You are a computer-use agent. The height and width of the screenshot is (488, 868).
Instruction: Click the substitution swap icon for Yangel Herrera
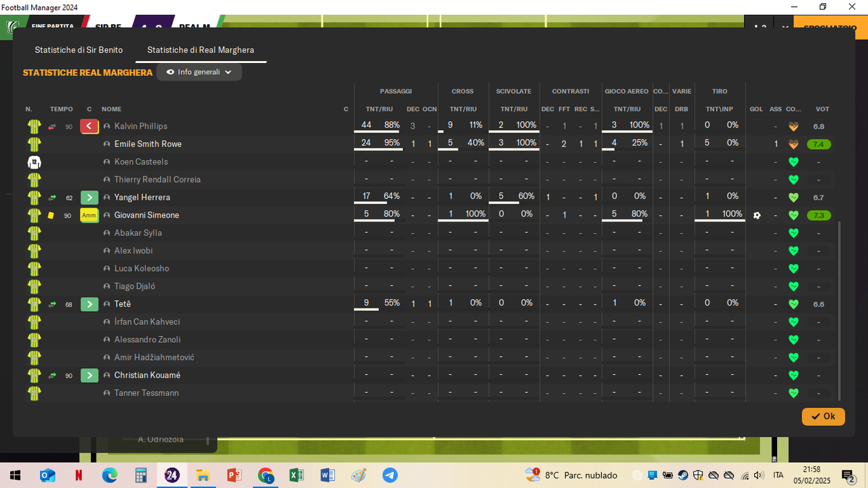(x=52, y=198)
